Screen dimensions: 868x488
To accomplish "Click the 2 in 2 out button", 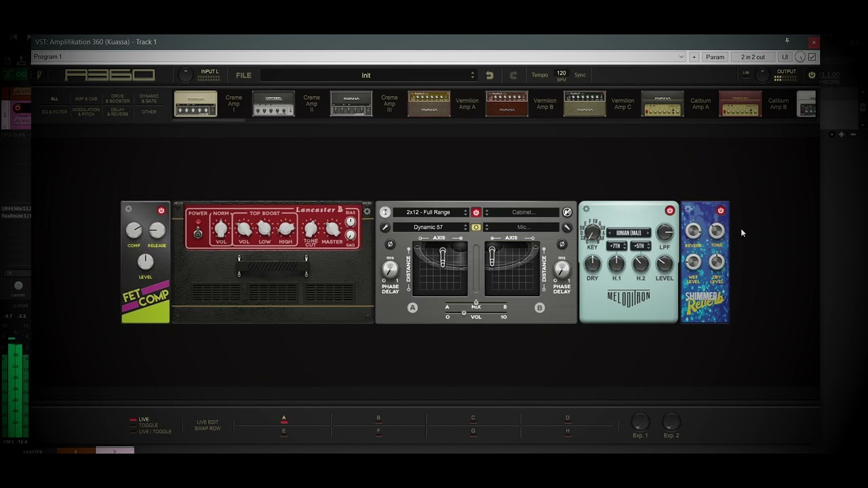I will pyautogui.click(x=753, y=57).
